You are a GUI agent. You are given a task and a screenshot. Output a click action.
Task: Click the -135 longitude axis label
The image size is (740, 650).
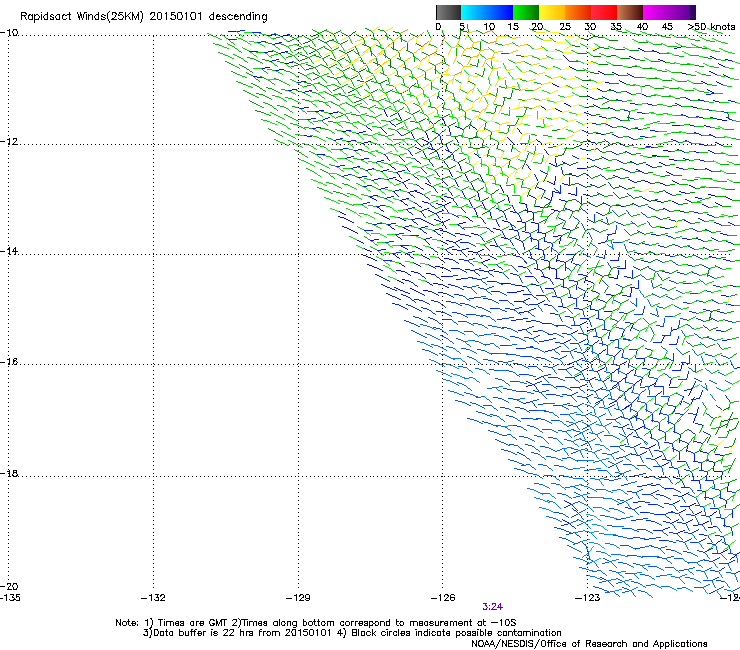(x=10, y=598)
